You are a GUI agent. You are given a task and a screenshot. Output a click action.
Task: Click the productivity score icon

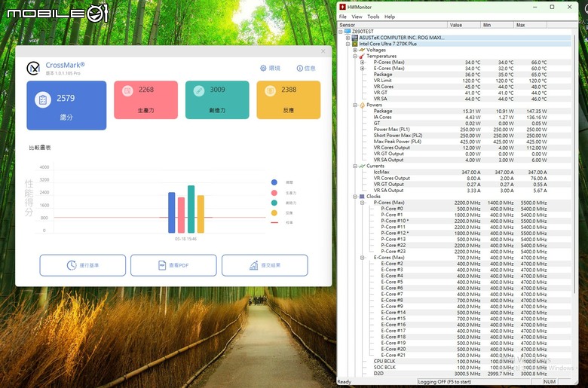pos(127,90)
